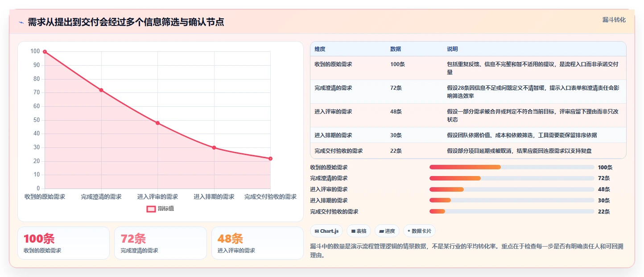Click the page title 需求从提出到交付
The image size is (644, 277).
126,22
